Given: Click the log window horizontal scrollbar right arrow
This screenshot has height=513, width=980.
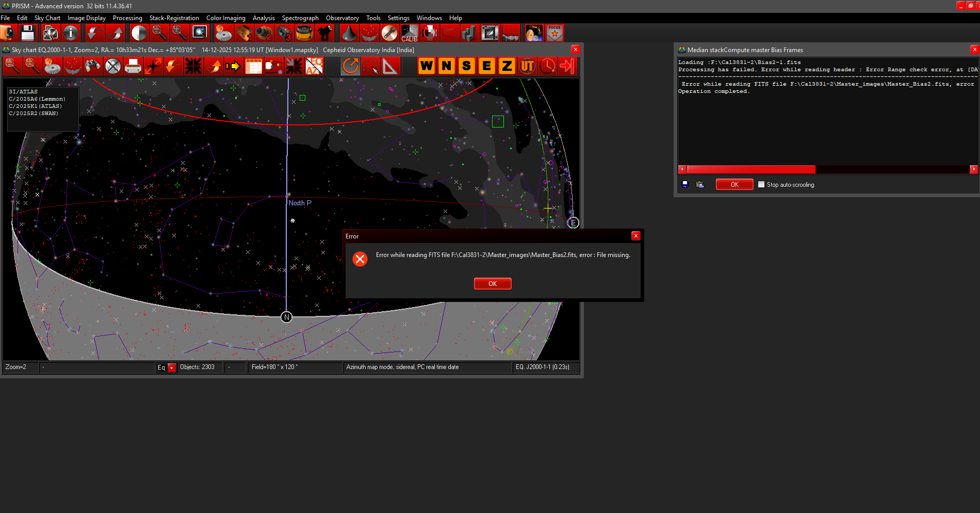Looking at the screenshot, I should pos(973,169).
